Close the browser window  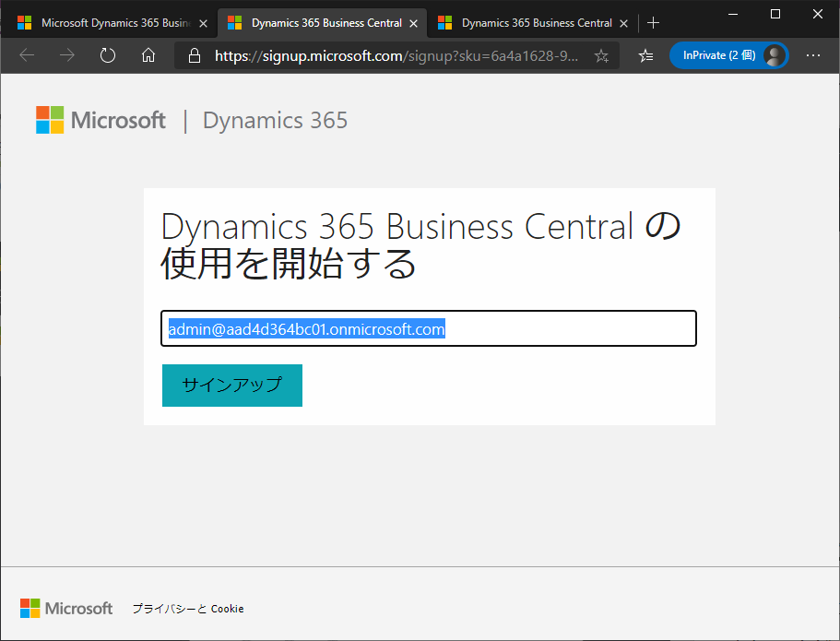tap(818, 14)
